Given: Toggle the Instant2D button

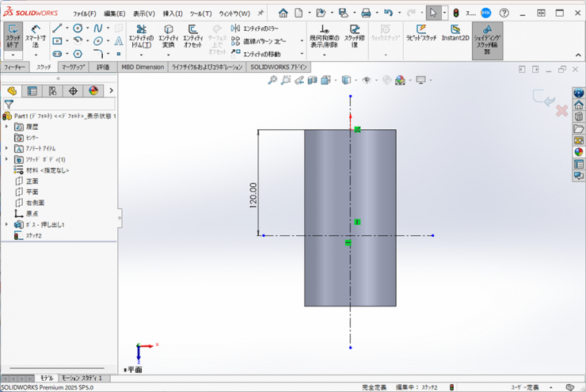Looking at the screenshot, I should click(455, 33).
